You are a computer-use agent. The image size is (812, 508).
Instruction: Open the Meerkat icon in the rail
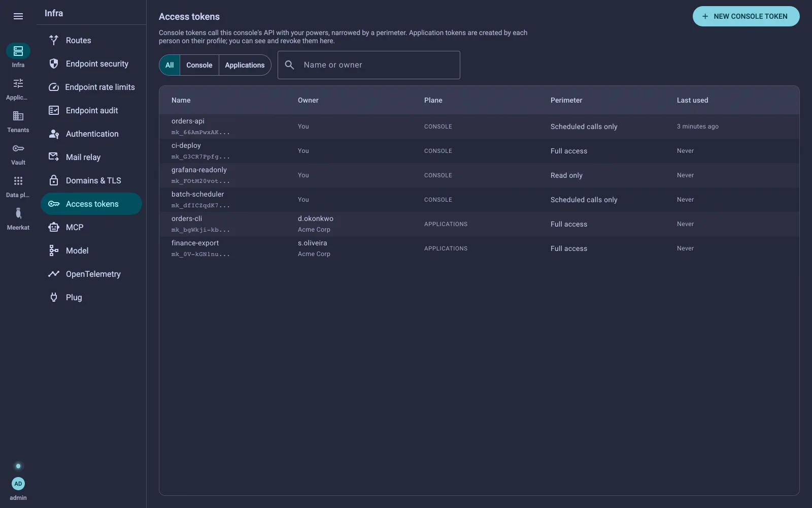(18, 213)
